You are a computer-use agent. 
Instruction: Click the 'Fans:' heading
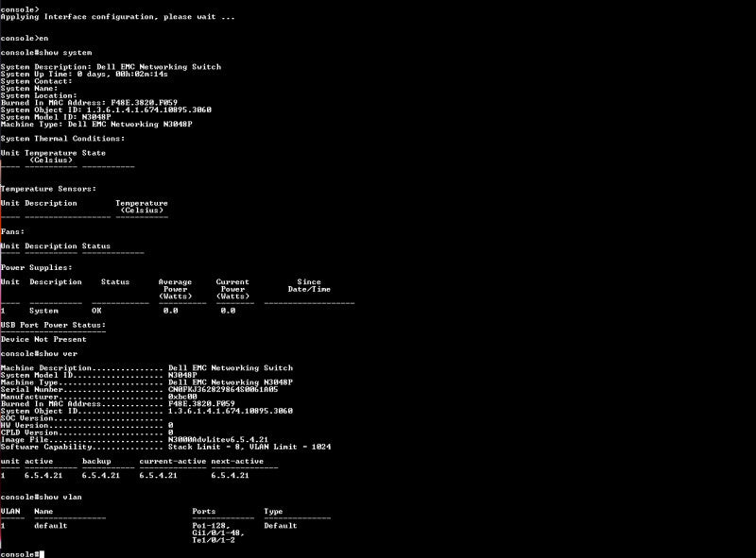(12, 231)
